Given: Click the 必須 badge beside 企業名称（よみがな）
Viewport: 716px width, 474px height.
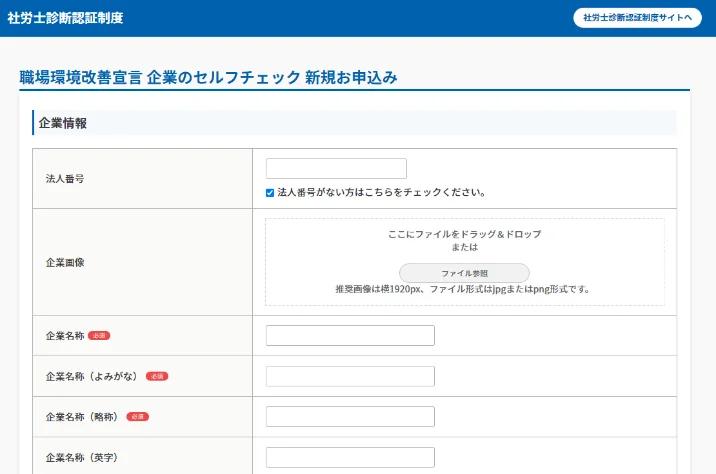Looking at the screenshot, I should [x=157, y=376].
